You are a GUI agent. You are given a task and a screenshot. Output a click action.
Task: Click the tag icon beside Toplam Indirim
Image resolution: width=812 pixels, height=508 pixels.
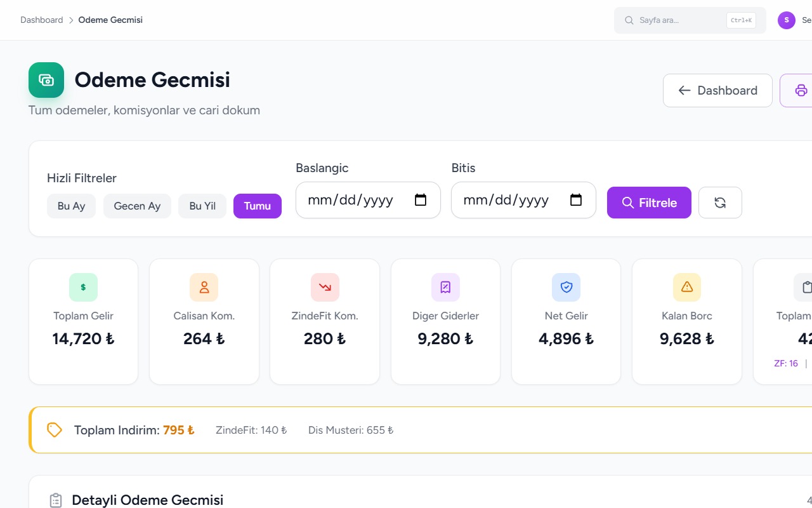click(55, 430)
